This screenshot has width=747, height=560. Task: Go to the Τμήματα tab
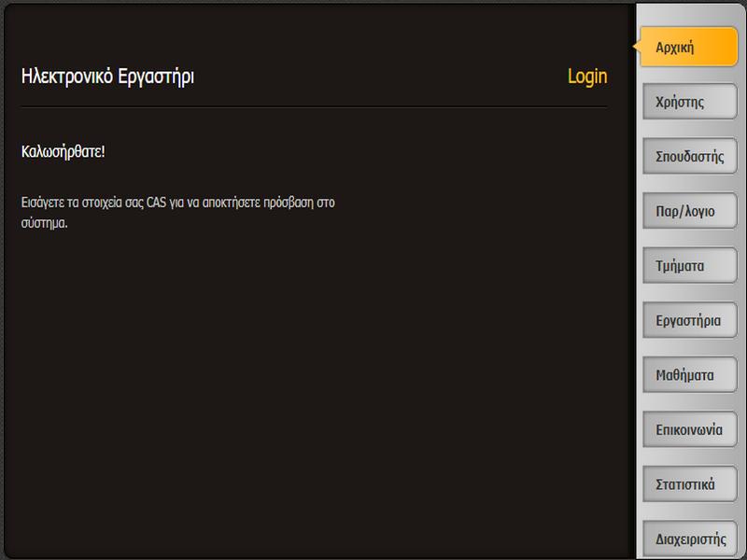click(x=687, y=266)
